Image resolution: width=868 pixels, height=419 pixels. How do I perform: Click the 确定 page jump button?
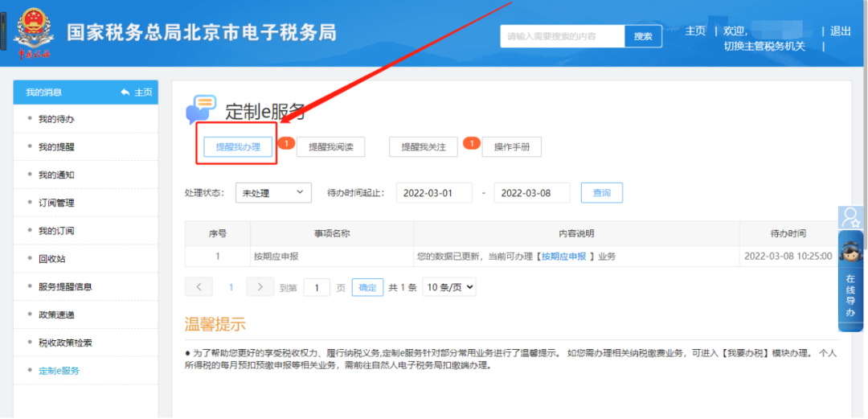pos(367,287)
